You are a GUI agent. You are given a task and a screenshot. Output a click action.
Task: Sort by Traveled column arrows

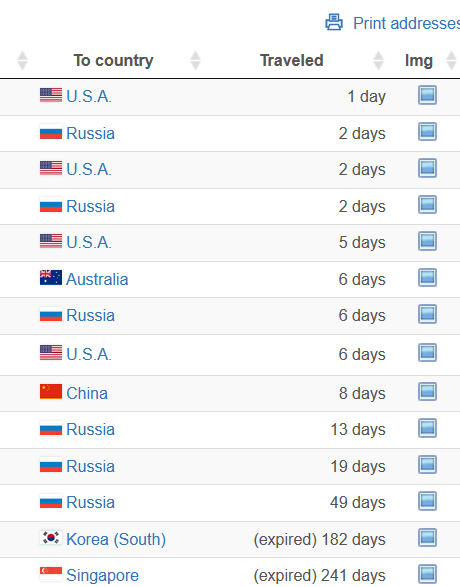tap(378, 60)
